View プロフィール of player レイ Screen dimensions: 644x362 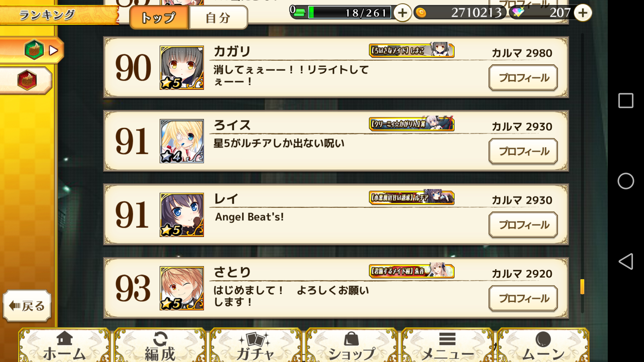coord(523,225)
